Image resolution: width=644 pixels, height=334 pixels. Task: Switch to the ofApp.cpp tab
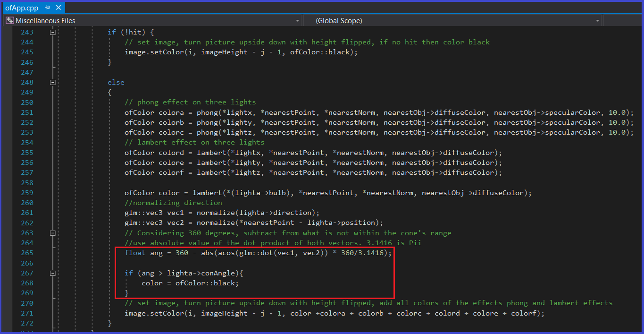point(22,8)
